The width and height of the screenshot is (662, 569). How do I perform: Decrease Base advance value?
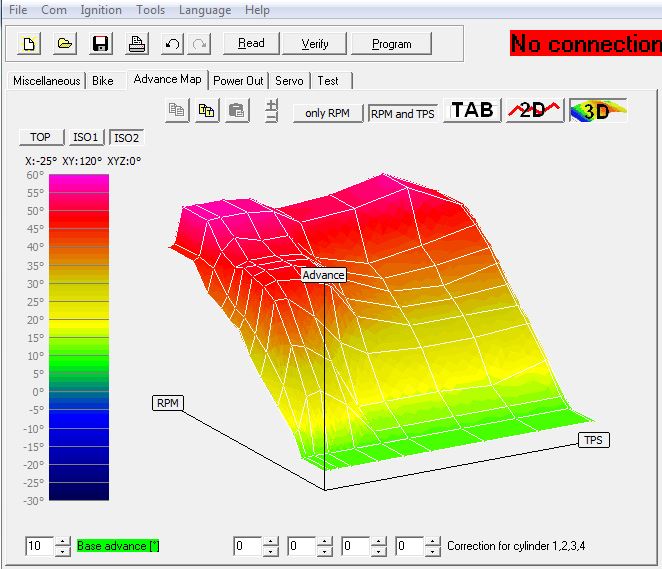click(62, 551)
